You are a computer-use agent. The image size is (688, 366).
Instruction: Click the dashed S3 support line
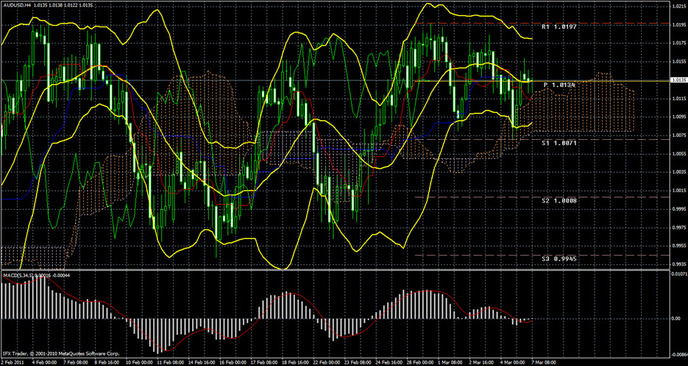click(542, 255)
